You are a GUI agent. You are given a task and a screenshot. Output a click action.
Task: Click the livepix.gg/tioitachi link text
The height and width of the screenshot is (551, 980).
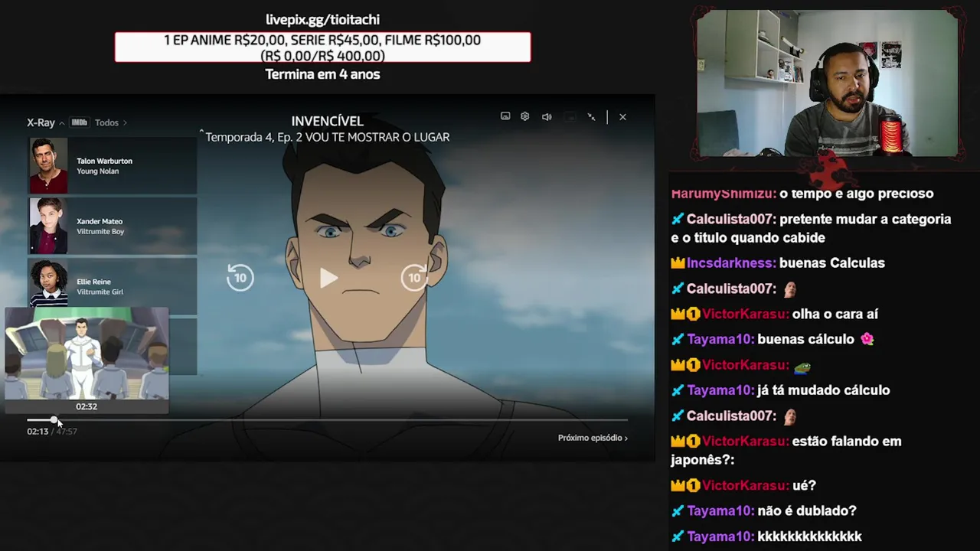[x=322, y=20]
